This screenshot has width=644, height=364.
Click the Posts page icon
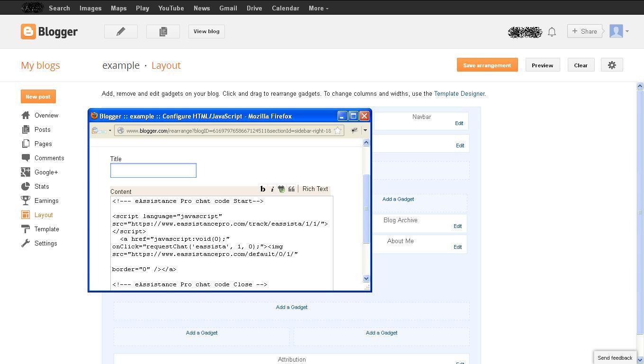click(x=26, y=129)
